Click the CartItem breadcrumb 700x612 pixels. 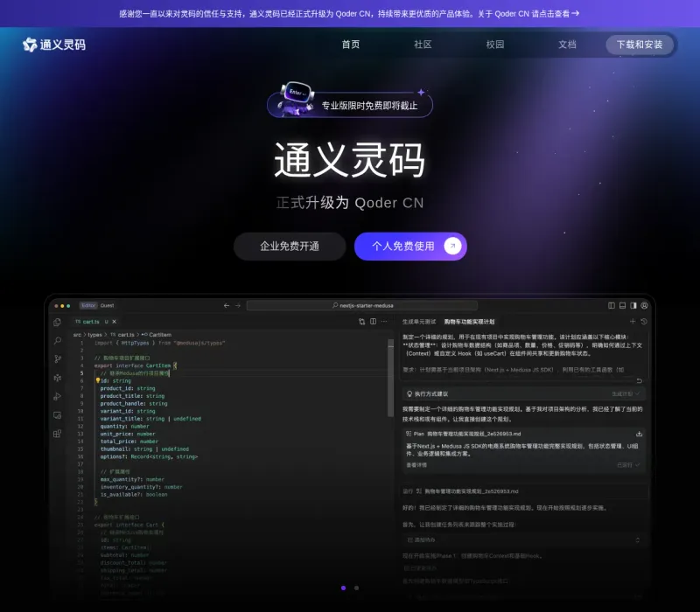pyautogui.click(x=157, y=335)
